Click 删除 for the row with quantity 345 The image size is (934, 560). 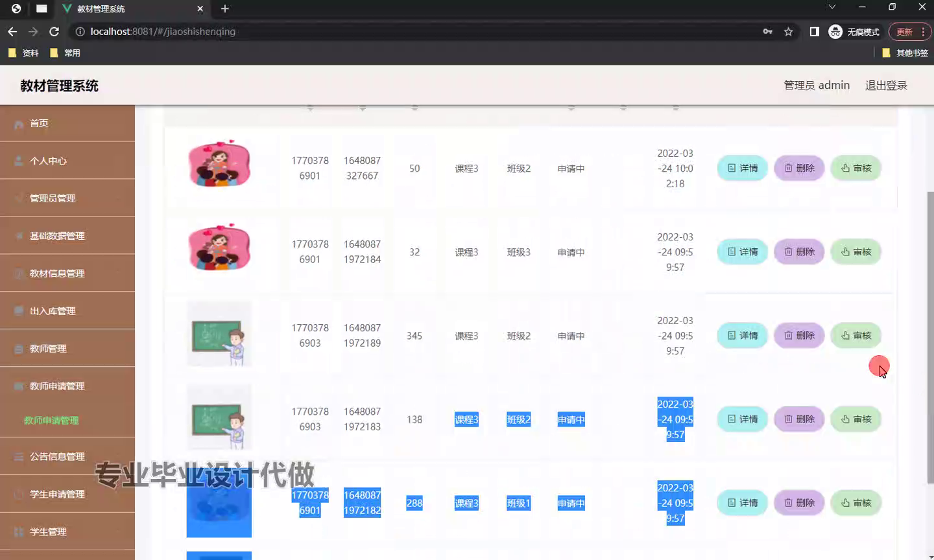click(799, 335)
